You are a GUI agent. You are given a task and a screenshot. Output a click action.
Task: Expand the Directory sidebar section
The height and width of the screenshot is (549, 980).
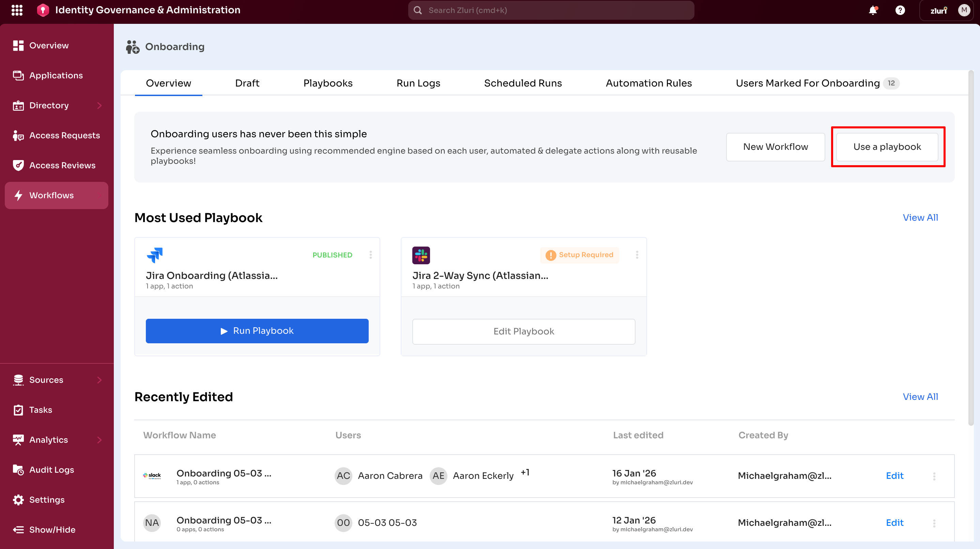[x=99, y=105]
